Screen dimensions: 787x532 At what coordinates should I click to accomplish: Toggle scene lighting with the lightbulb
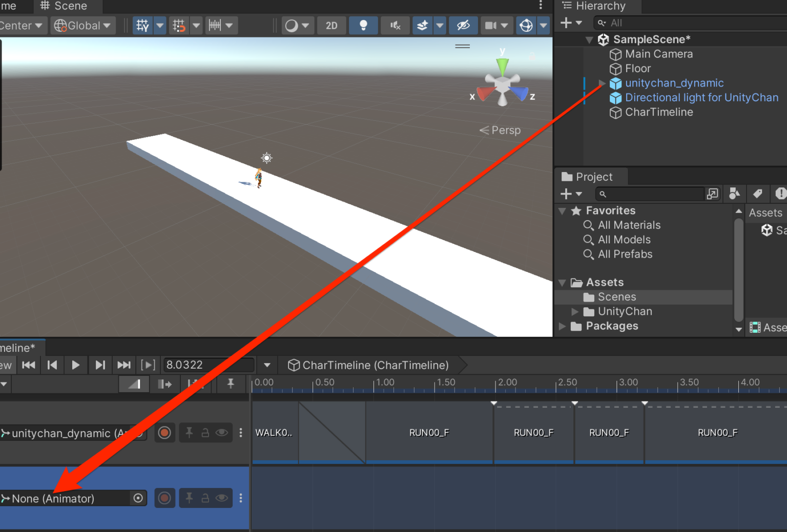pos(363,25)
